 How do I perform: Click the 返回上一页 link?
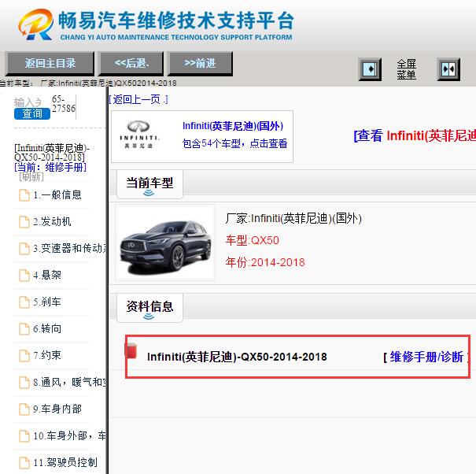138,99
